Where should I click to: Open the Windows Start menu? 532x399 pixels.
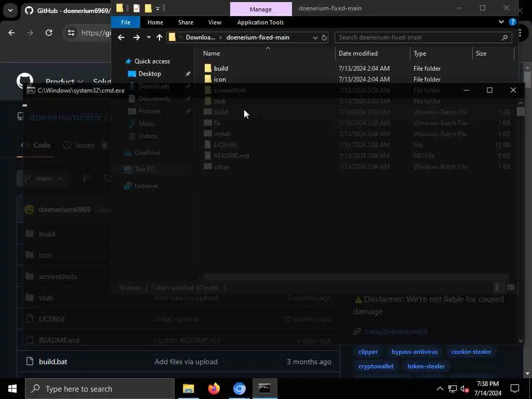click(x=12, y=389)
